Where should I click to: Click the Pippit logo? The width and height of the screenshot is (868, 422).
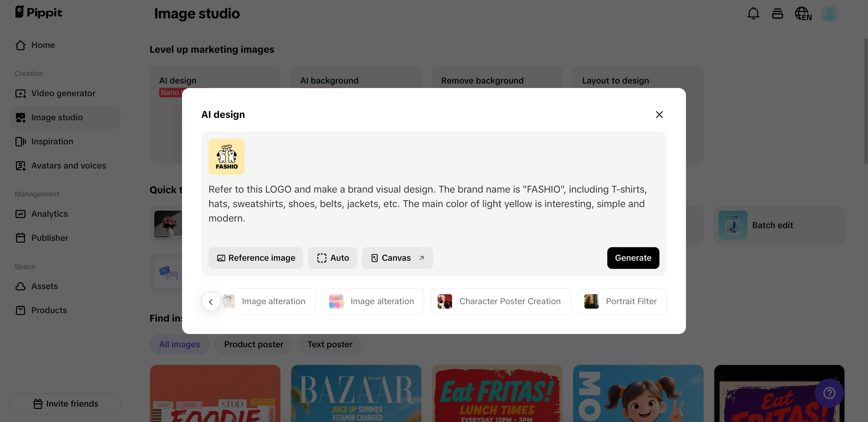39,12
